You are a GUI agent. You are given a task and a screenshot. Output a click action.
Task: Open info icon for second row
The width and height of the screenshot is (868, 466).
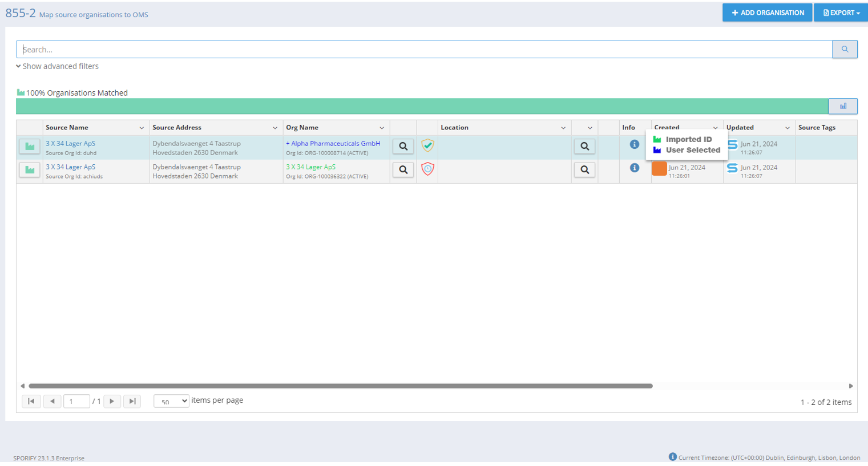click(634, 168)
